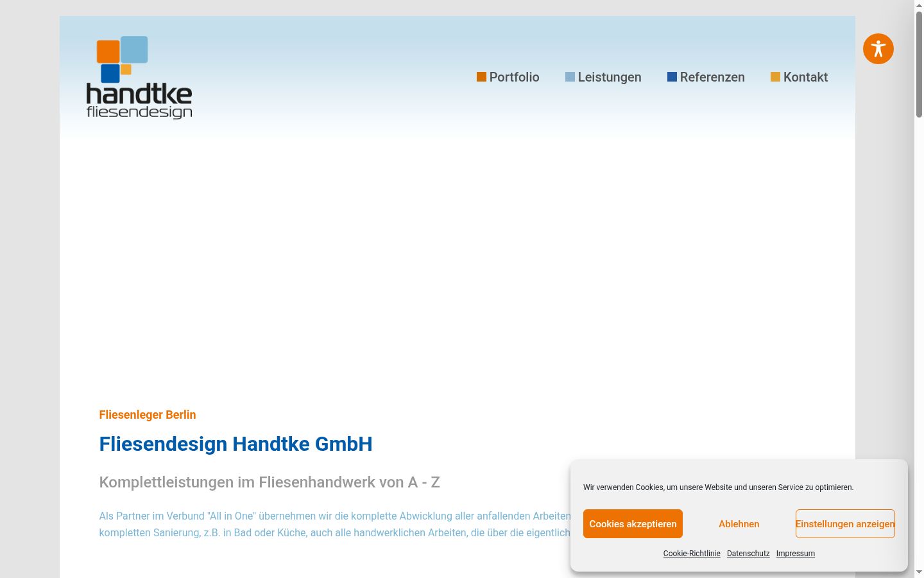
Task: Click the cookie notice text Wir verwenden Cookies
Action: pos(719,487)
